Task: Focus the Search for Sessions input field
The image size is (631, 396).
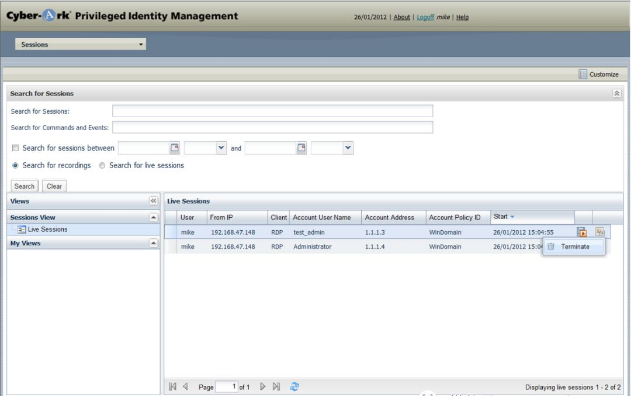Action: pyautogui.click(x=272, y=111)
